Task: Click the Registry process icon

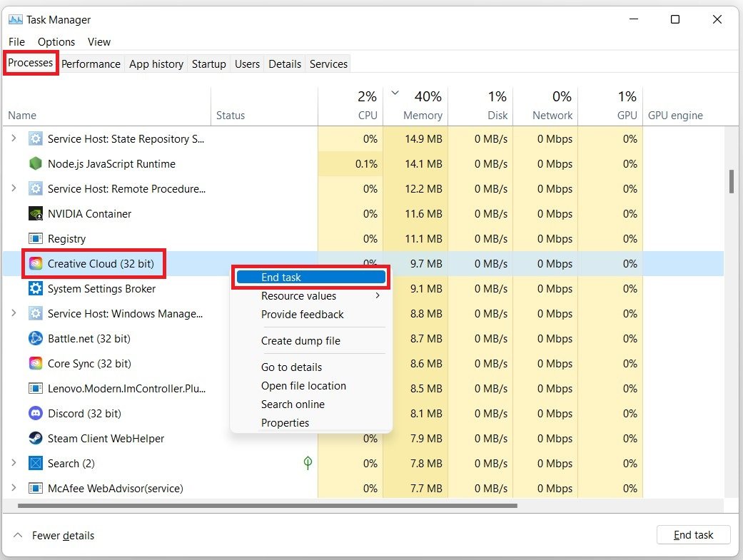Action: point(36,239)
